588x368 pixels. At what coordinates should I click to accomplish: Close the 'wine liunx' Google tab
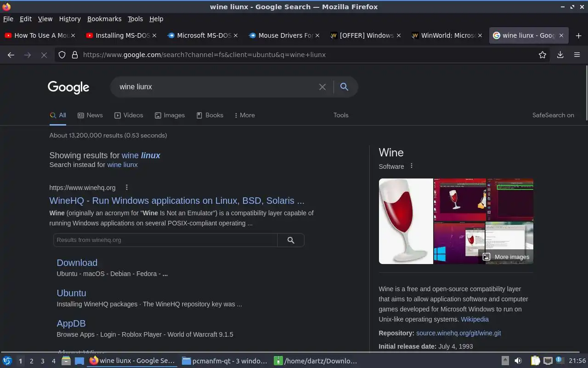point(561,35)
